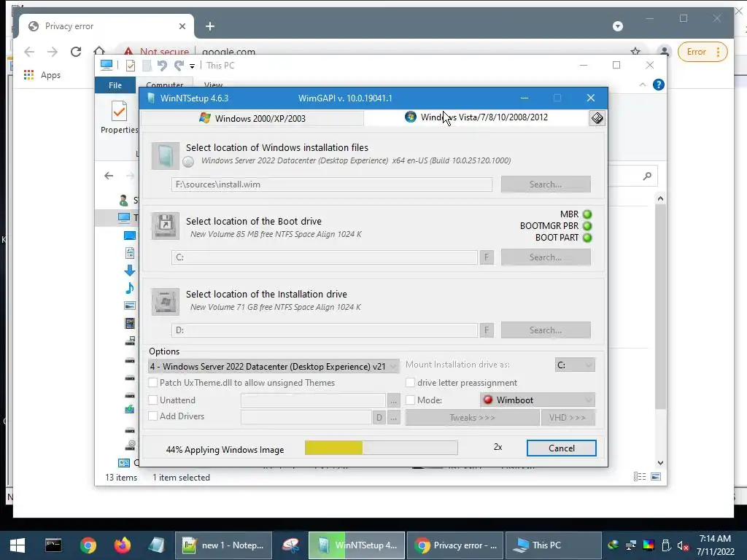Switch to the Windows Vista/7/8/10/2008/2012 tab
747x560 pixels.
[x=476, y=117]
